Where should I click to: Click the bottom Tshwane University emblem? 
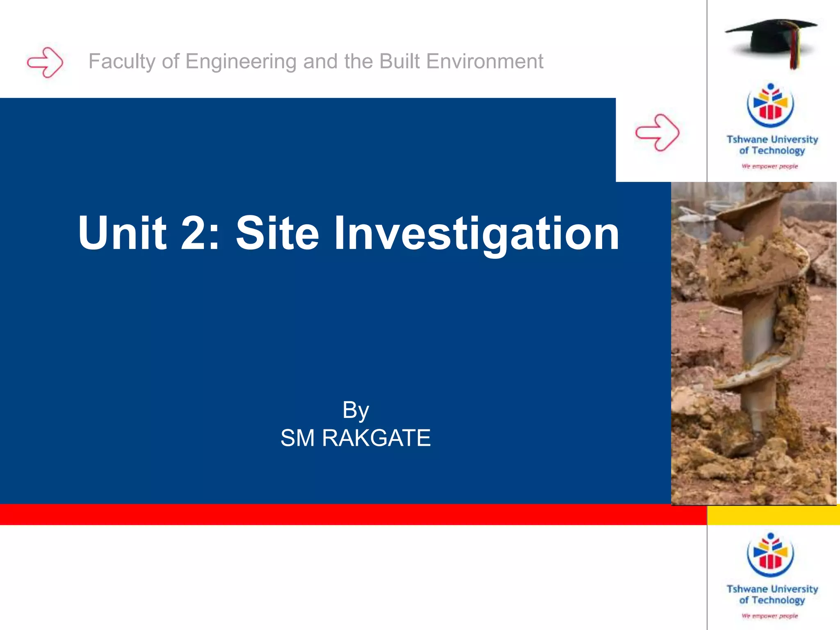click(x=771, y=555)
